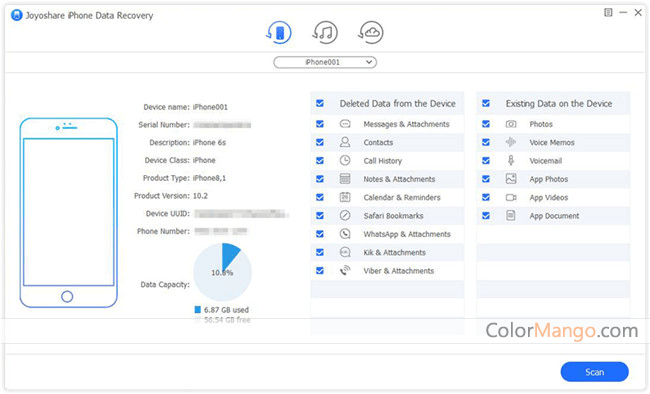Screen dimensions: 650x394
Task: Uncheck Photos checkbox
Action: [x=486, y=124]
